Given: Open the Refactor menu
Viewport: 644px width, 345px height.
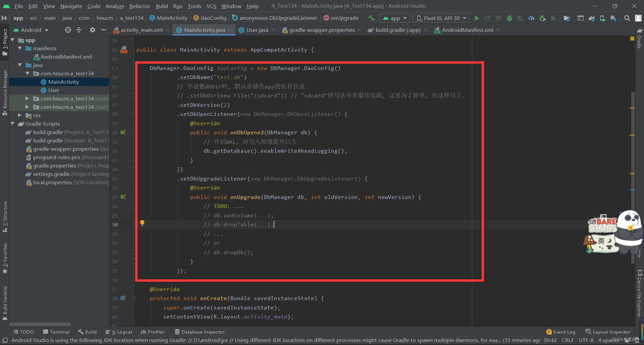Looking at the screenshot, I should (x=140, y=6).
